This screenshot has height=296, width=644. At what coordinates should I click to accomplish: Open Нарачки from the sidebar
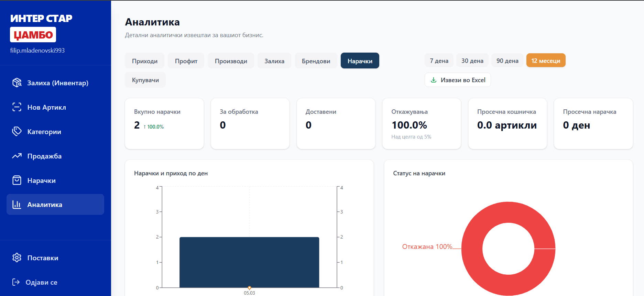pos(55,180)
